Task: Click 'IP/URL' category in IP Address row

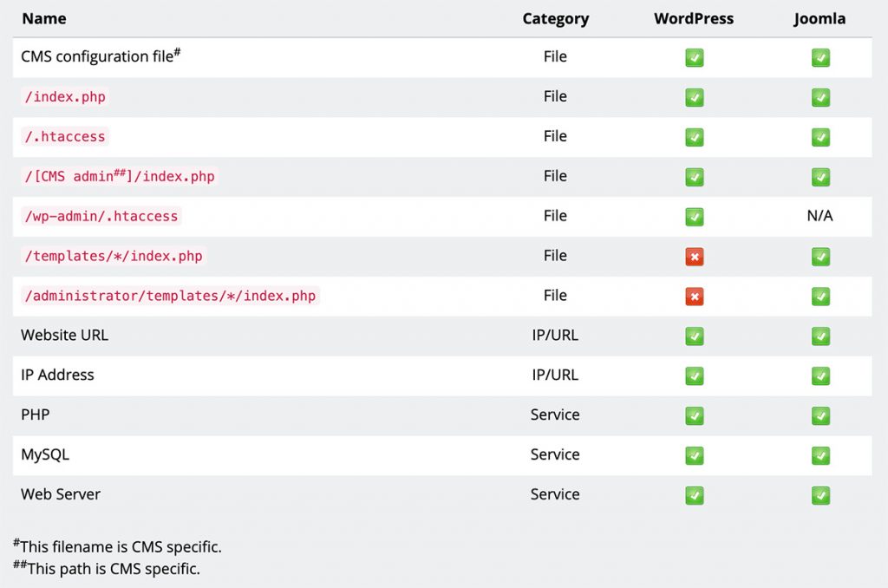Action: (x=555, y=375)
